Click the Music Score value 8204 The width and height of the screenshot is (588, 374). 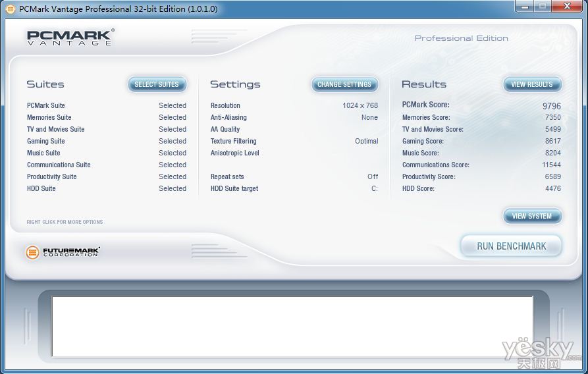[552, 153]
